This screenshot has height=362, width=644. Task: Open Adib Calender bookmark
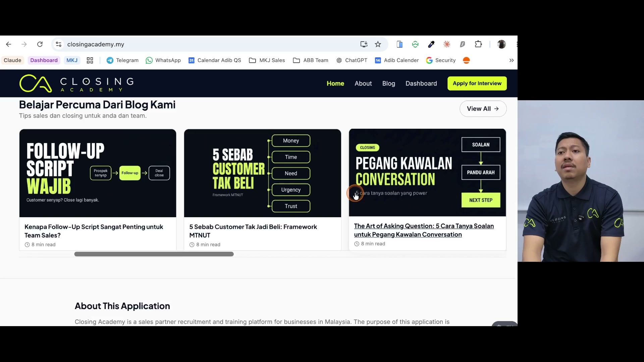[x=397, y=60]
